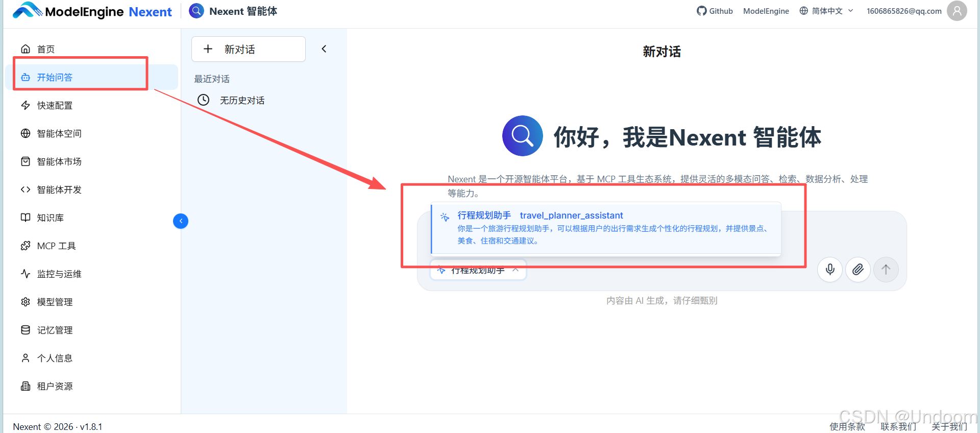
Task: Click the 监控与运维 activity pulse icon
Action: point(26,274)
